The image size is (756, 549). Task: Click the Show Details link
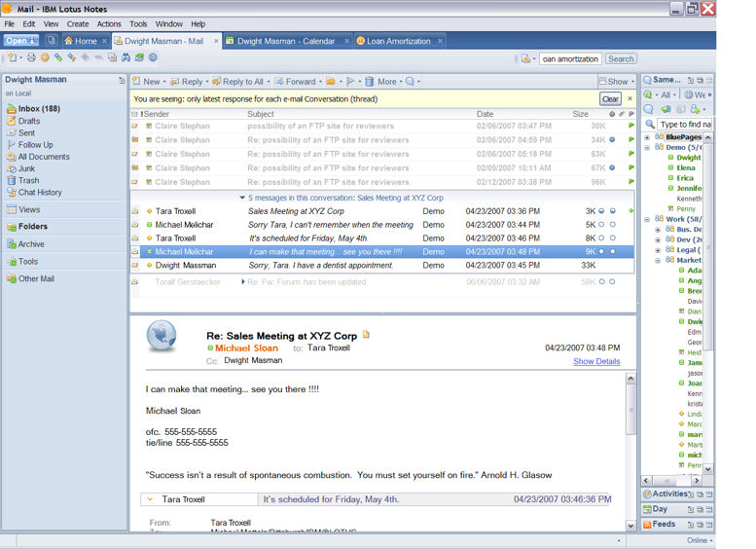coord(595,361)
